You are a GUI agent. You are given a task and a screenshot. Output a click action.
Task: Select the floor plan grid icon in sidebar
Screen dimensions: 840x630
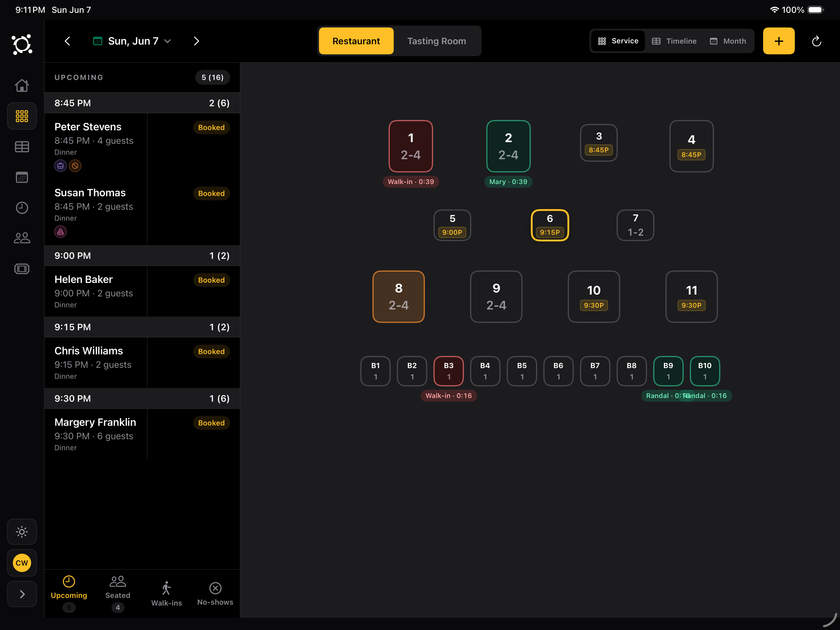[x=22, y=116]
